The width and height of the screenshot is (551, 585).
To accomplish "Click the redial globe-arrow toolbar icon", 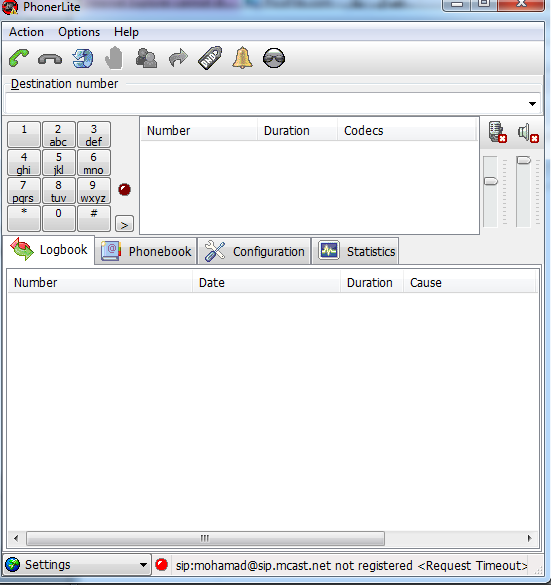I will pyautogui.click(x=82, y=58).
